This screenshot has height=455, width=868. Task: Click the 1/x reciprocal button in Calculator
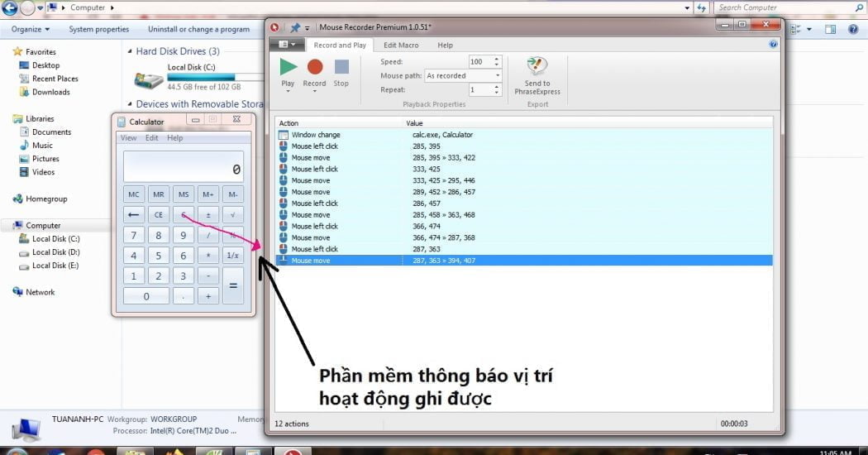(x=233, y=256)
